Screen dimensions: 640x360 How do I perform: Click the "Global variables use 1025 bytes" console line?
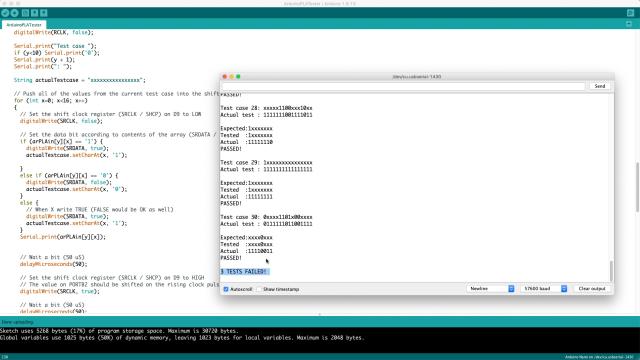(182, 338)
